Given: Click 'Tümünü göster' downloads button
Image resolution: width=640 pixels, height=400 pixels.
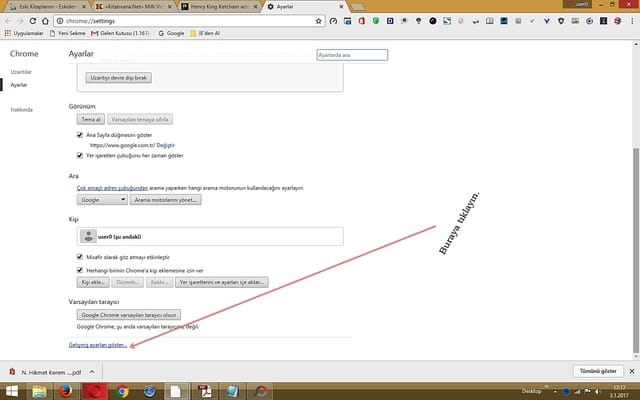Looking at the screenshot, I should click(x=598, y=371).
